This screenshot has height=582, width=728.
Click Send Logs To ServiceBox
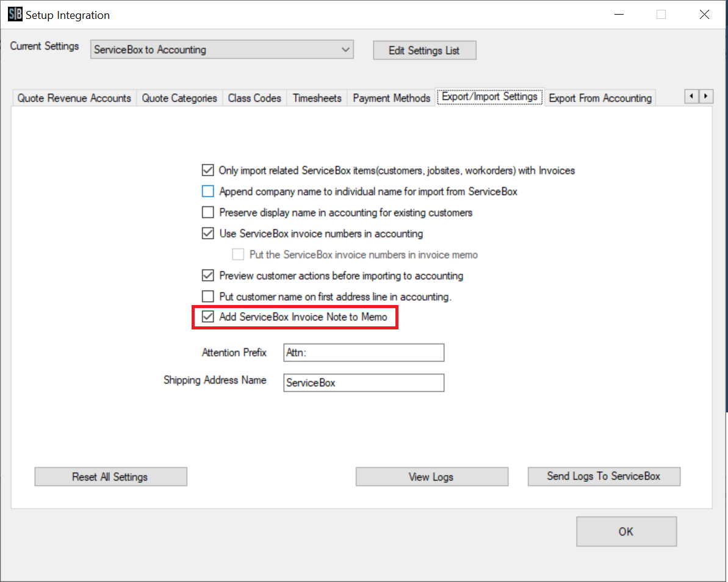point(604,476)
